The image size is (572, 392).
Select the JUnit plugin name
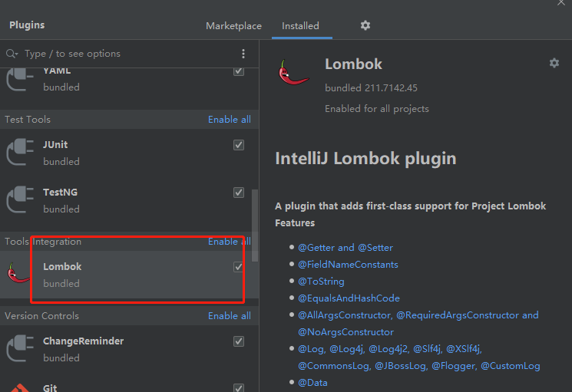pyautogui.click(x=55, y=145)
